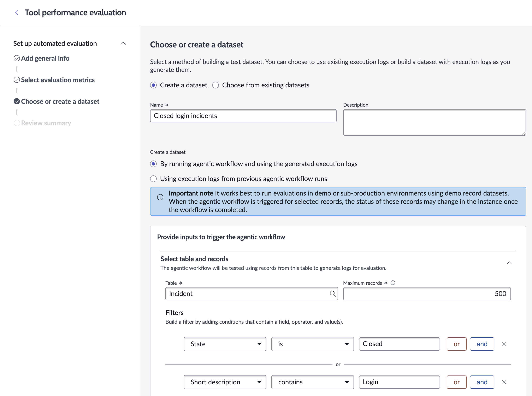Open the 'is' operator dropdown

coord(312,344)
